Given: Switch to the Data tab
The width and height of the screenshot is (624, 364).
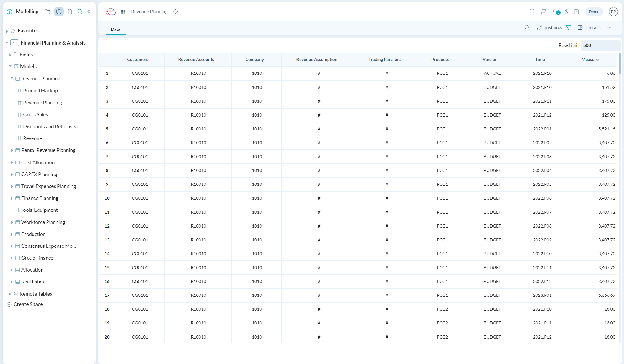Looking at the screenshot, I should 115,29.
